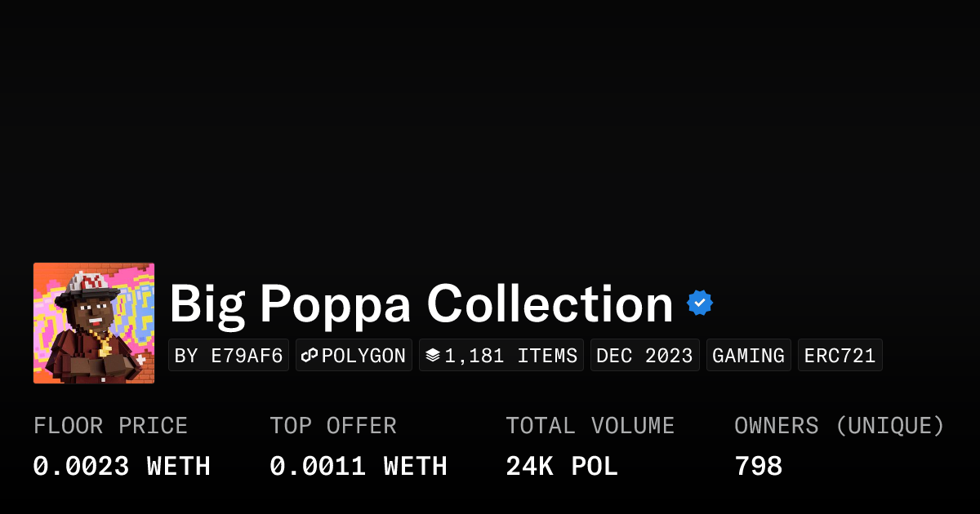980x514 pixels.
Task: Click the Big Poppa Collection title
Action: pos(421,304)
